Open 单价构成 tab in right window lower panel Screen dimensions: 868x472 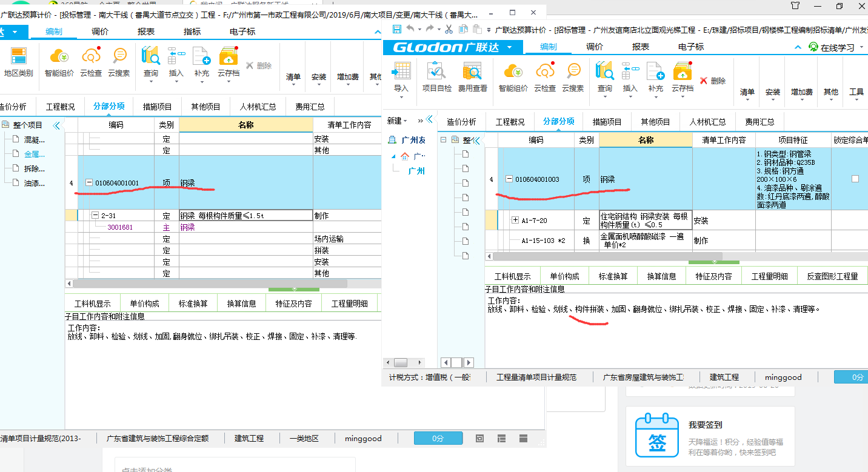[x=564, y=276]
